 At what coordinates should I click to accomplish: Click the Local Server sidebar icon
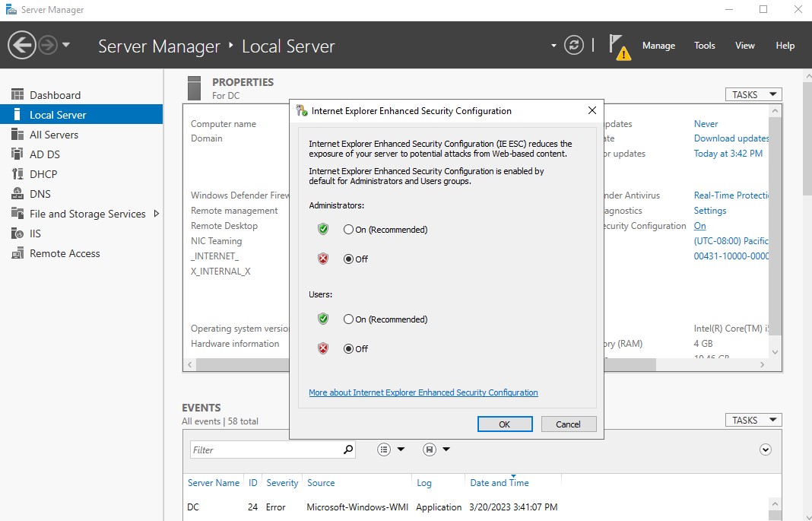click(x=17, y=114)
